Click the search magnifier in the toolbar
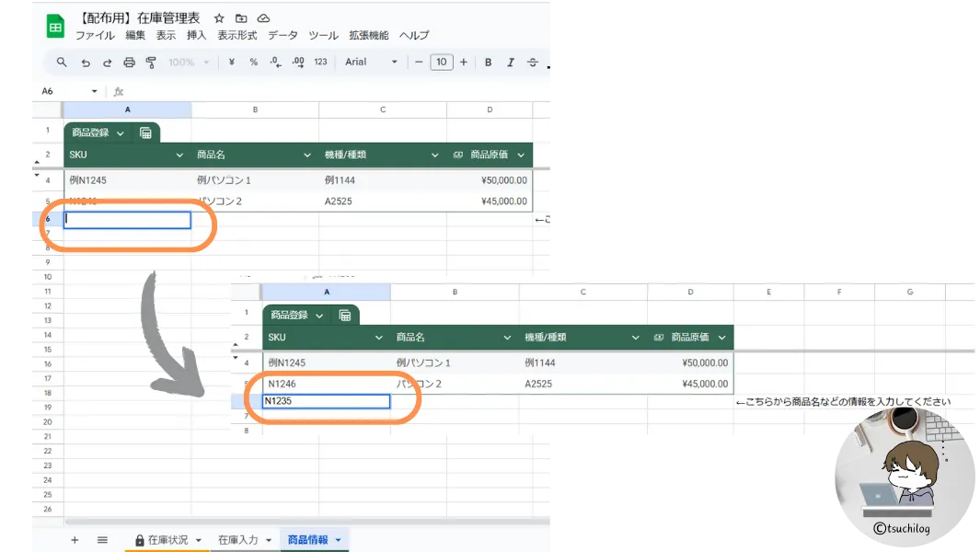 point(62,63)
